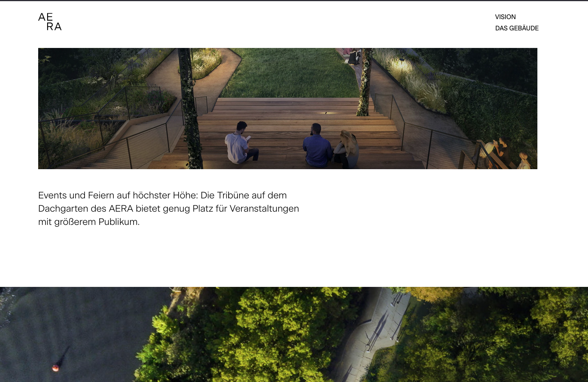588x382 pixels.
Task: Click the ivy-covered column left of steps
Action: click(x=190, y=109)
